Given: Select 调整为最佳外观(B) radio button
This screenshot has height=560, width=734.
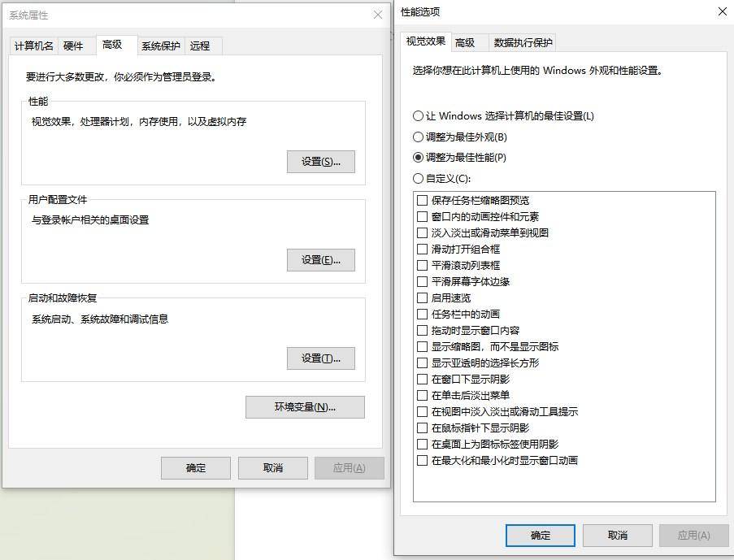Looking at the screenshot, I should 460,137.
